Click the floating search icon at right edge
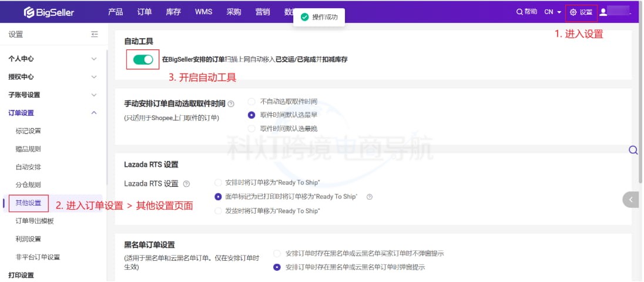Viewport: 644px width, 282px height. [633, 150]
